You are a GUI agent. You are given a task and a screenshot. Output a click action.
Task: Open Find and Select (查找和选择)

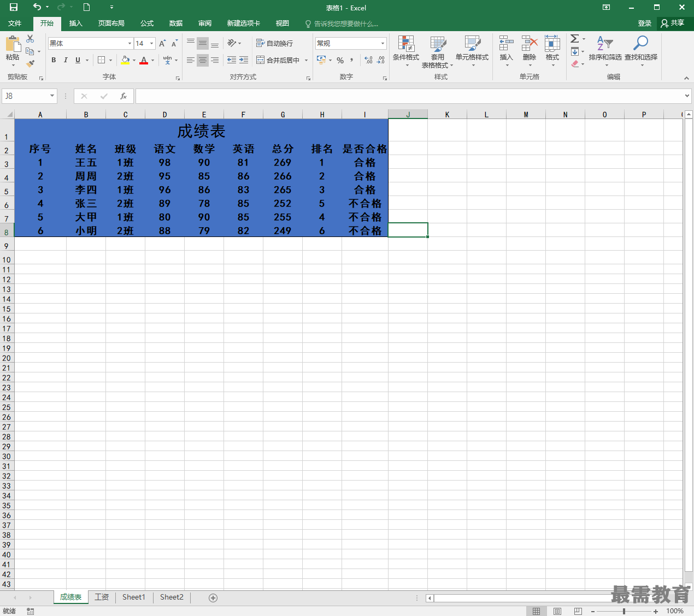point(641,52)
